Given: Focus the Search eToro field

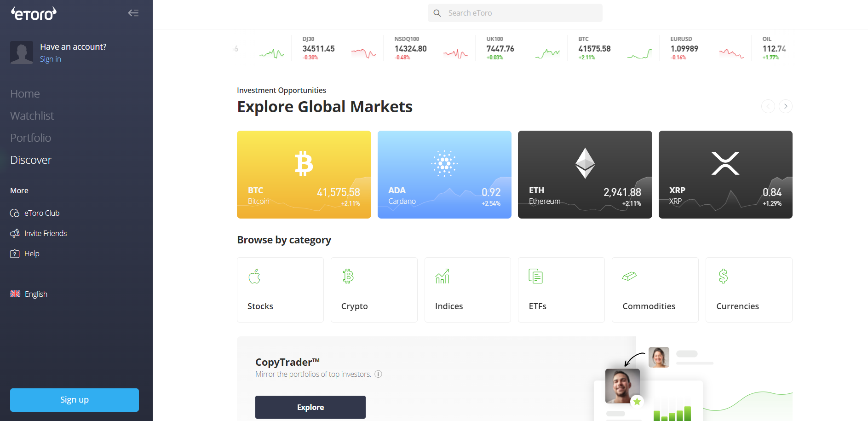Looking at the screenshot, I should coord(515,13).
